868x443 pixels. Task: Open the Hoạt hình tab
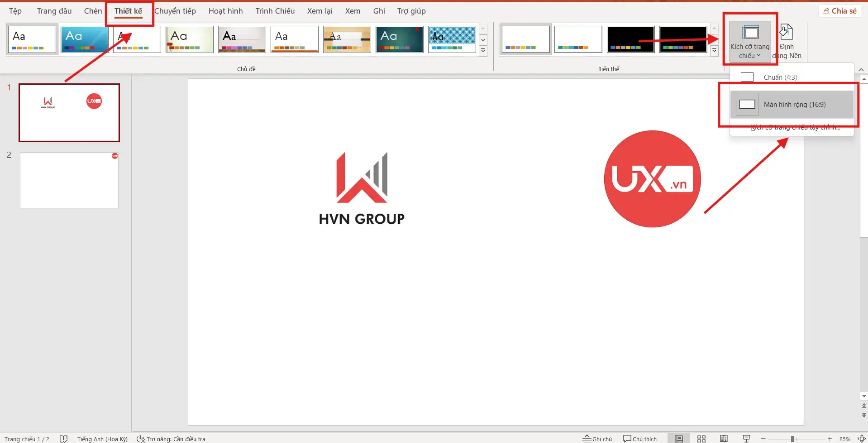click(225, 11)
